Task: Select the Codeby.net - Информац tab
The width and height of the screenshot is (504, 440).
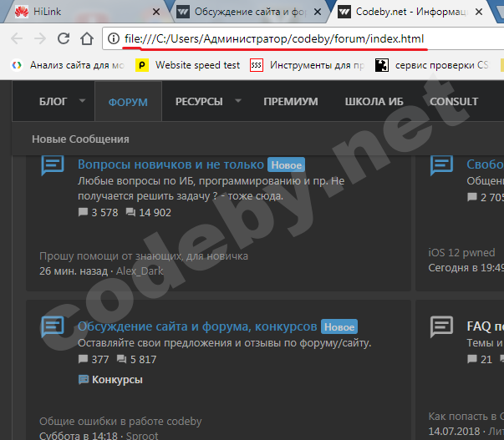Action: [411, 12]
